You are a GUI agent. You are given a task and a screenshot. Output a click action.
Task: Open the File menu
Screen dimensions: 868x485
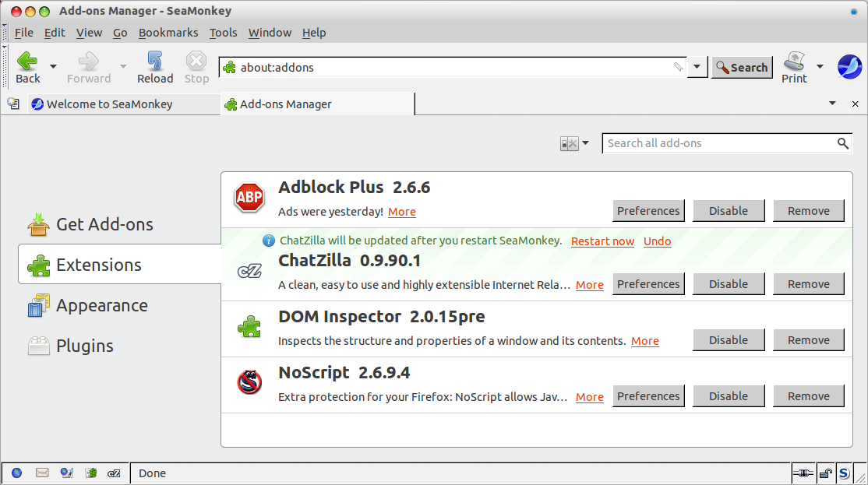point(24,33)
